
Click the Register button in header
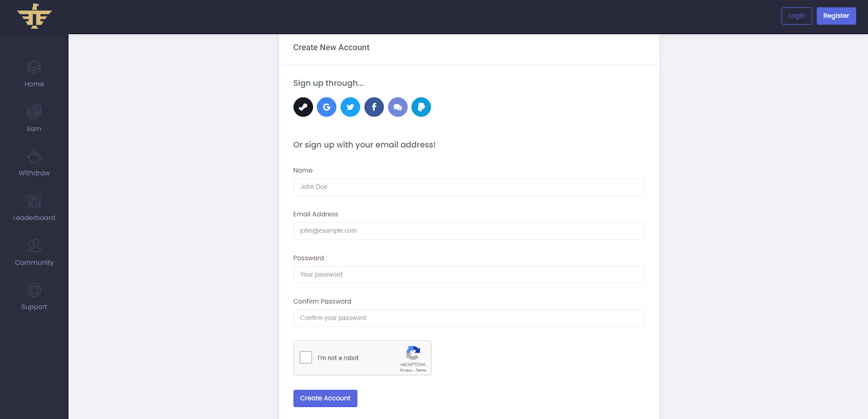[x=836, y=16]
